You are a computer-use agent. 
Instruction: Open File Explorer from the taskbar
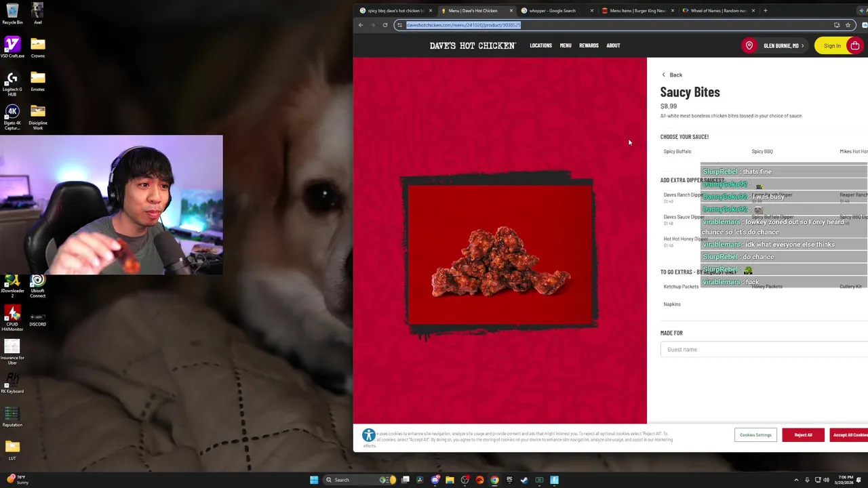(x=450, y=480)
